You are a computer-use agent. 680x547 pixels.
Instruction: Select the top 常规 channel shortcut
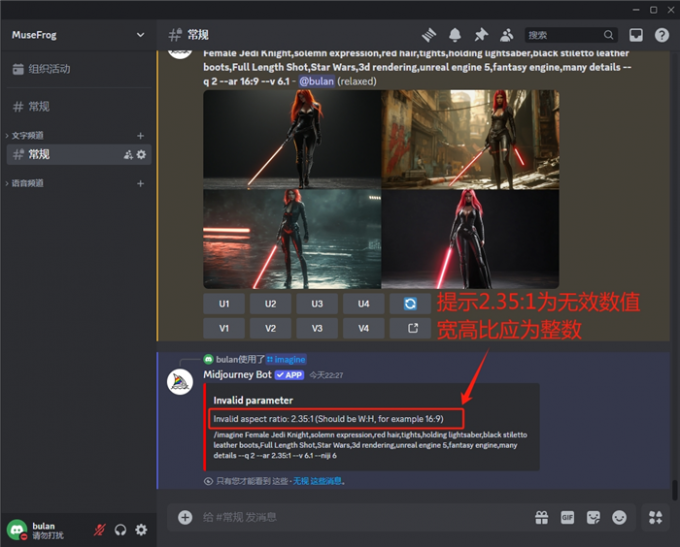(x=78, y=106)
